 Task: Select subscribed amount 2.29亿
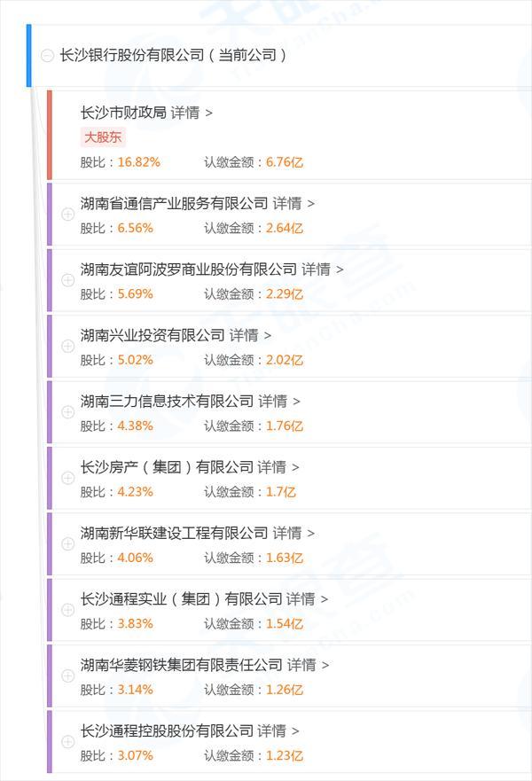point(285,294)
